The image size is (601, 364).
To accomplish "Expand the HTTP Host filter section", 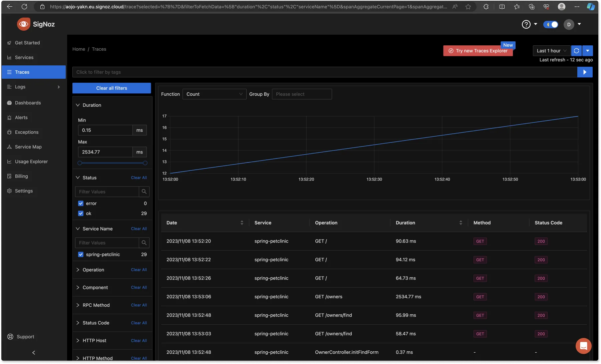I will pyautogui.click(x=78, y=340).
